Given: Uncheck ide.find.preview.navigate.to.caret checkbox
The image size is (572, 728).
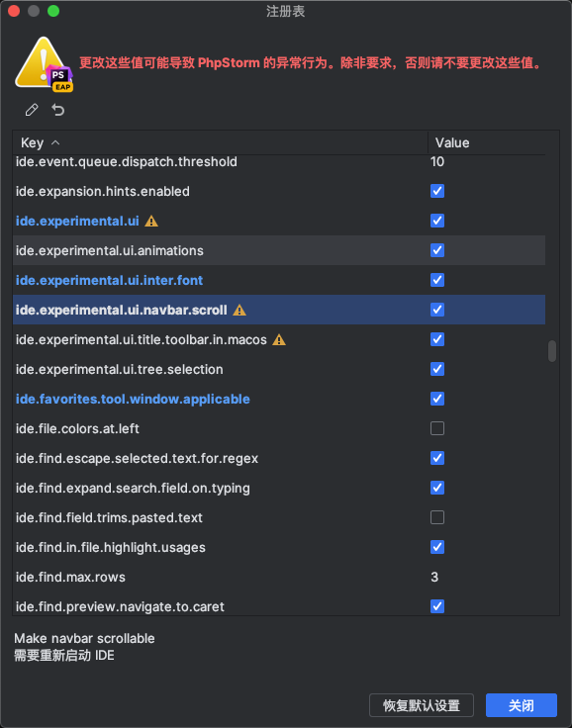Looking at the screenshot, I should 437,606.
